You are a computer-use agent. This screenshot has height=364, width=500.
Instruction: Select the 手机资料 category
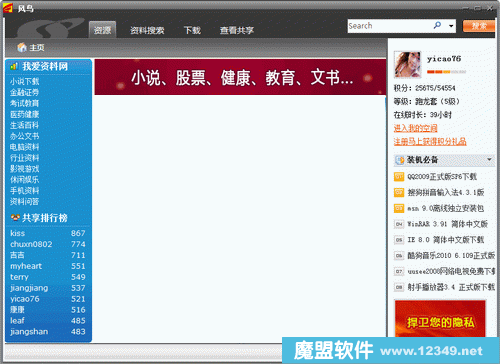click(x=24, y=191)
